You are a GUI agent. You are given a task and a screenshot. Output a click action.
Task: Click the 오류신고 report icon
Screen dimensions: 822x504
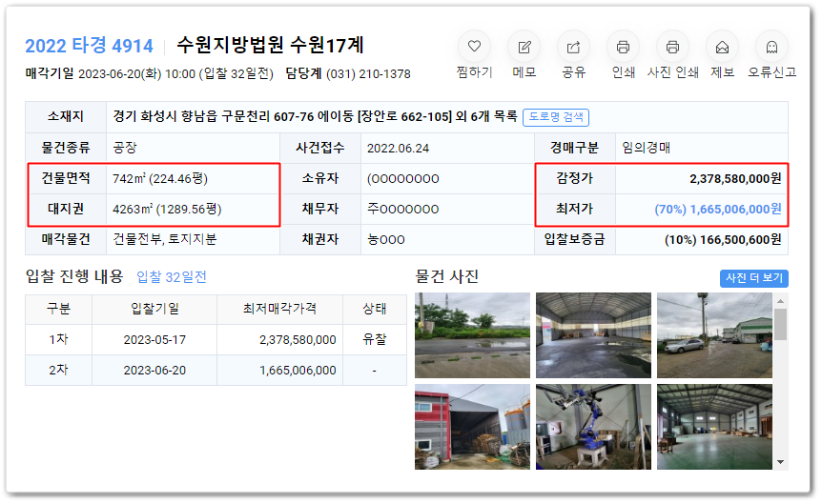(771, 47)
